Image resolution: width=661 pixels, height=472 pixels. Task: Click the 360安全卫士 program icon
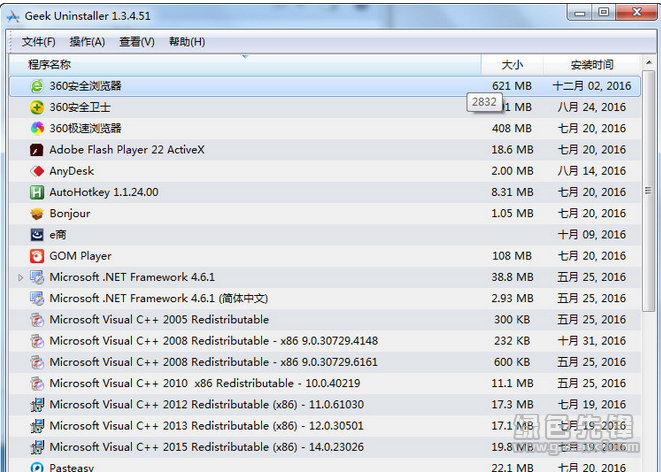coord(37,107)
